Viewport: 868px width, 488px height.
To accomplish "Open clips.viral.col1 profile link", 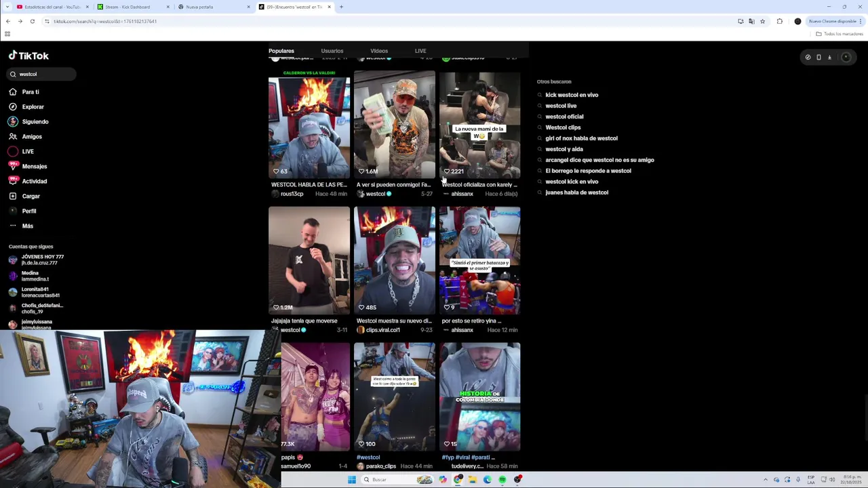I will click(382, 330).
